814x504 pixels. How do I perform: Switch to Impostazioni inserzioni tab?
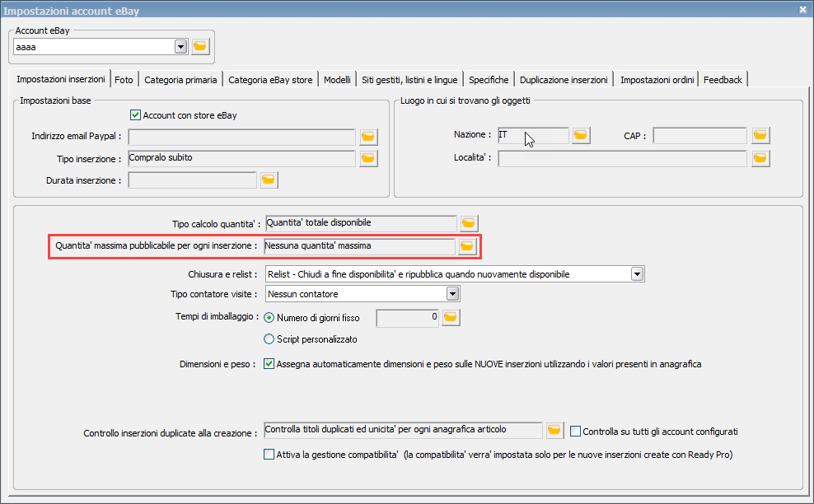60,79
